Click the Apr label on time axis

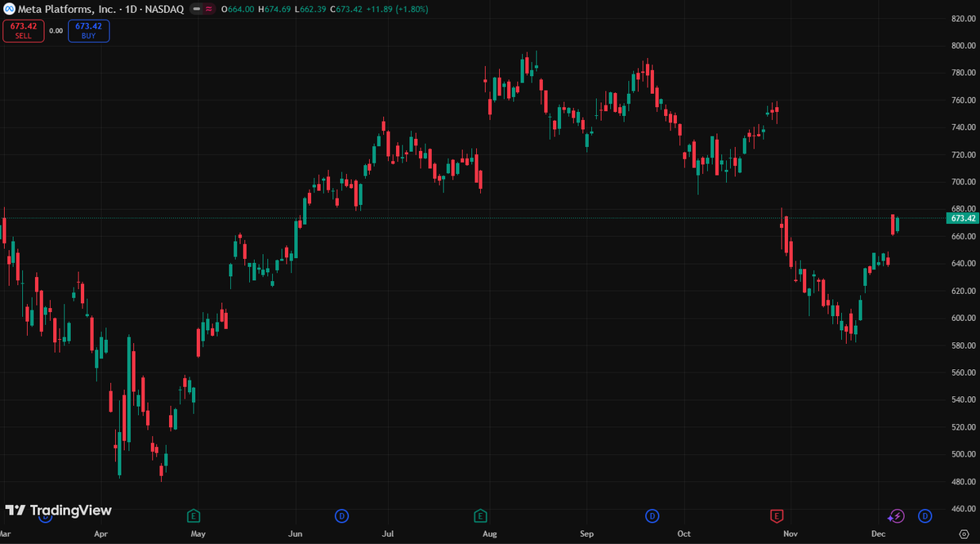pyautogui.click(x=101, y=533)
